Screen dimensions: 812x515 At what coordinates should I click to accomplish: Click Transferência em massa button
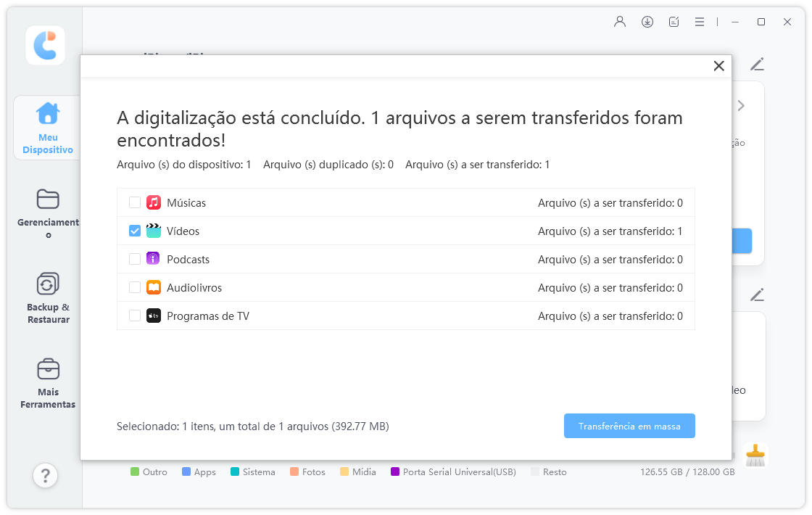(629, 427)
